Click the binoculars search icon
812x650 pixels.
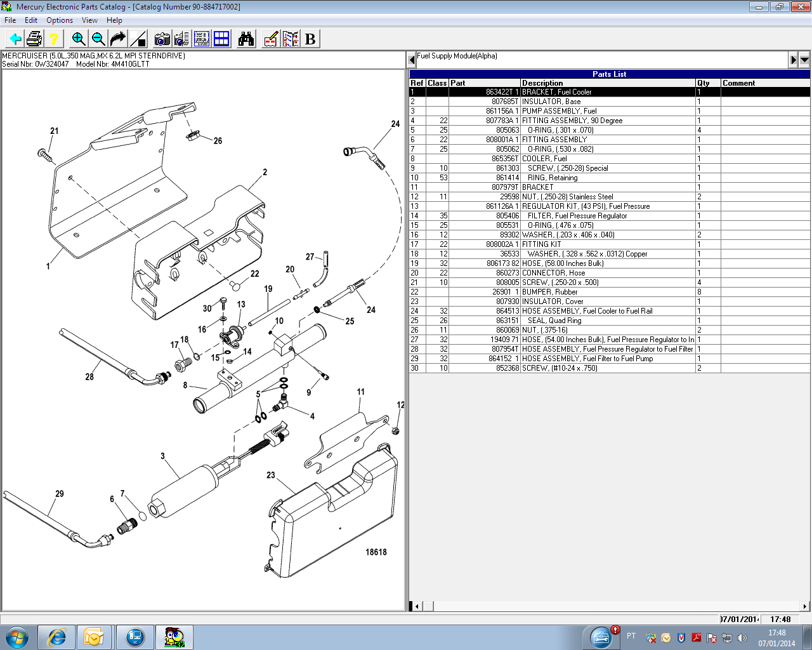point(246,39)
